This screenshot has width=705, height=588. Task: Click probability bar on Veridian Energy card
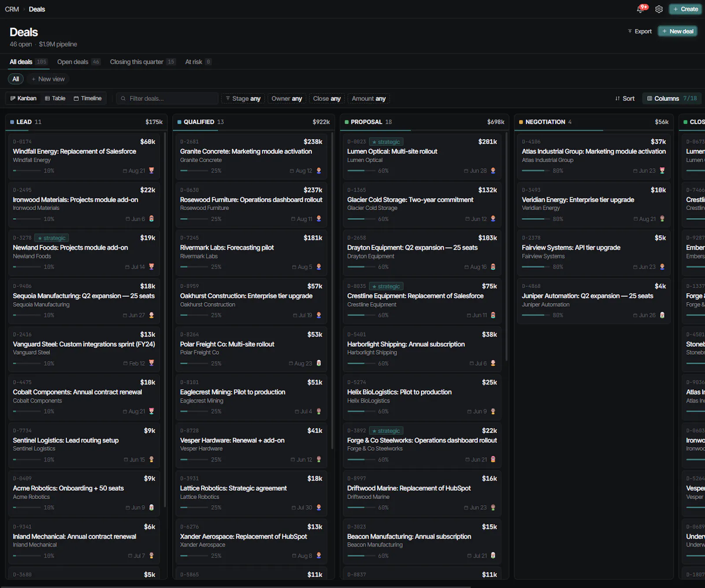(x=536, y=219)
